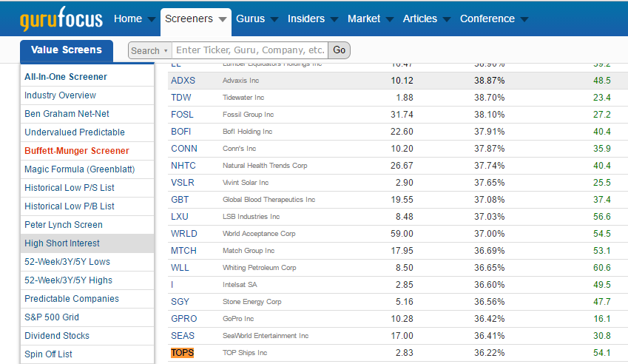628x364 pixels.
Task: Select Ben Graham Net-Net screen
Action: point(67,114)
